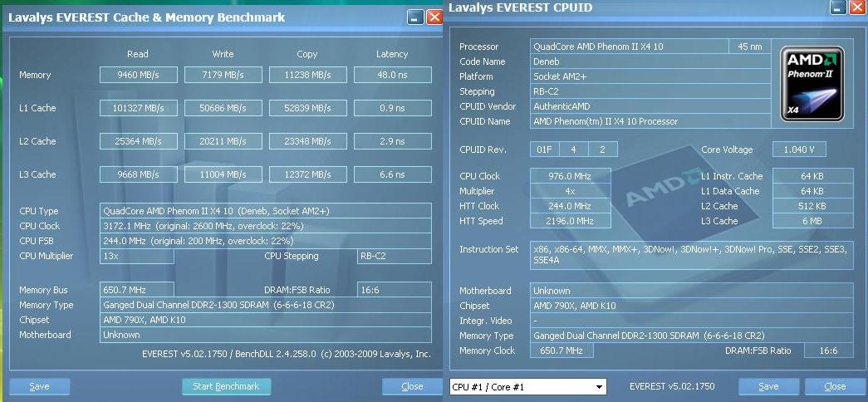The width and height of the screenshot is (868, 402).
Task: Click the Instruction Set list field
Action: pos(692,255)
